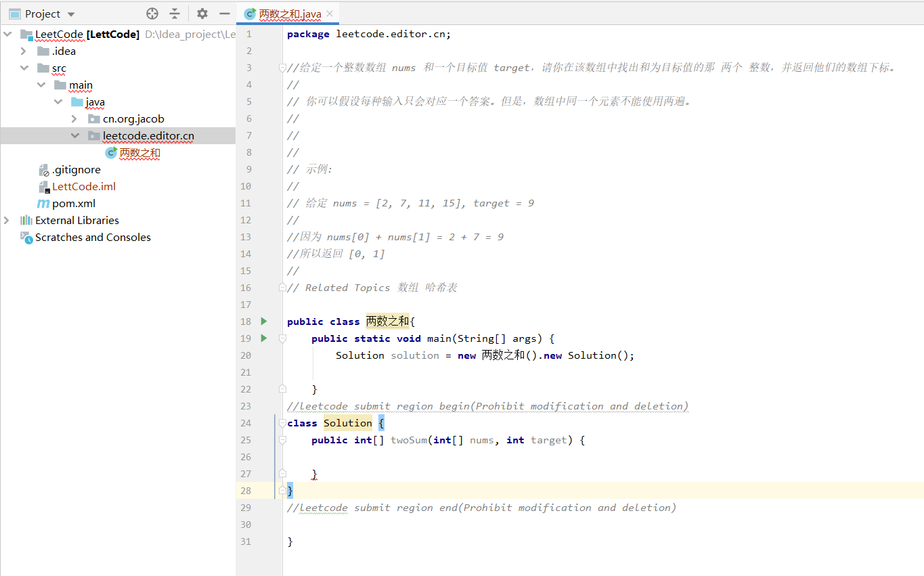Screen dimensions: 924x576
Task: Open the Project panel settings gear
Action: pyautogui.click(x=201, y=13)
